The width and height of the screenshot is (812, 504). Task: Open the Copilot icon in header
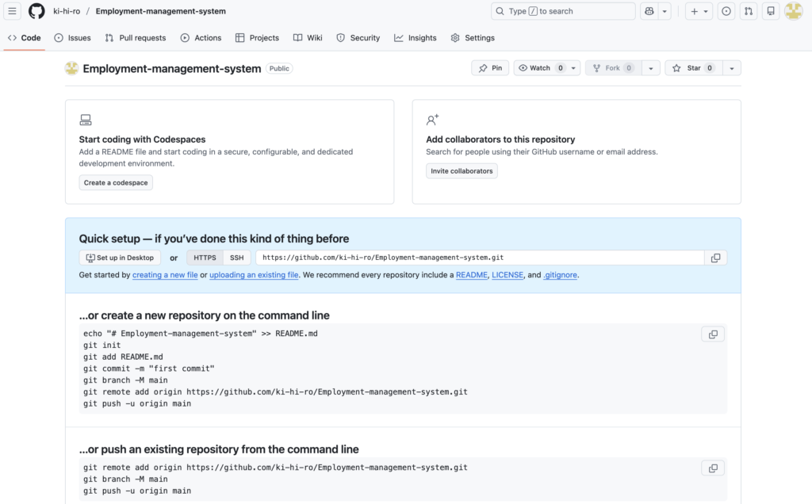[649, 11]
